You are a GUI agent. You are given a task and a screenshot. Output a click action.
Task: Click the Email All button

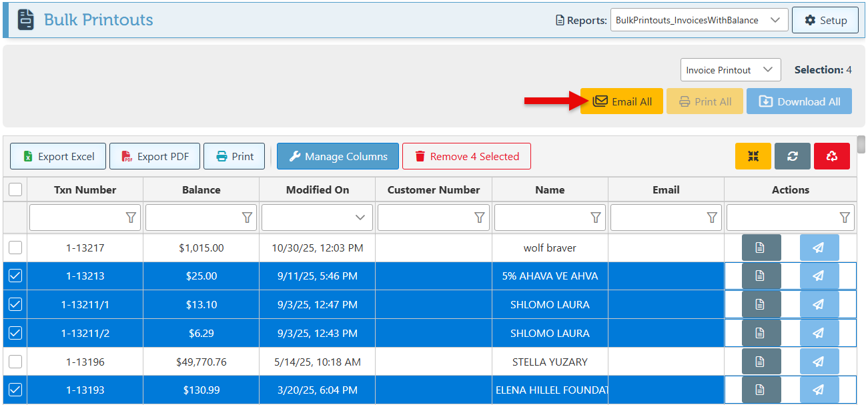[x=621, y=101]
